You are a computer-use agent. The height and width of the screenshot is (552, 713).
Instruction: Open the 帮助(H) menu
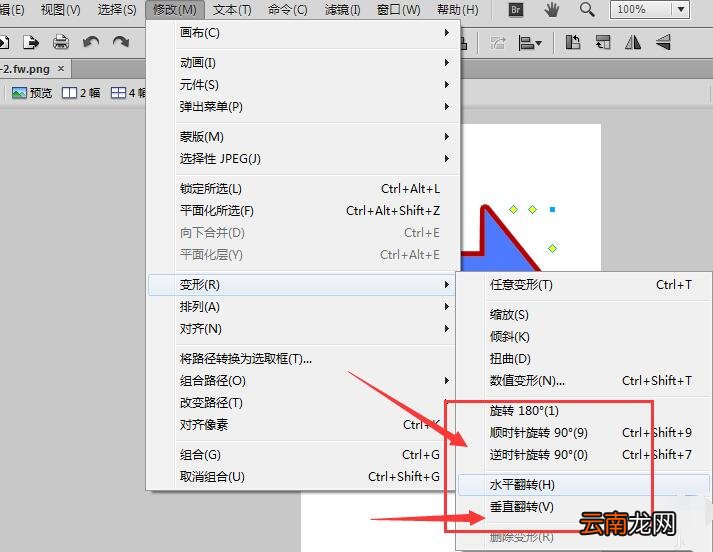[457, 10]
